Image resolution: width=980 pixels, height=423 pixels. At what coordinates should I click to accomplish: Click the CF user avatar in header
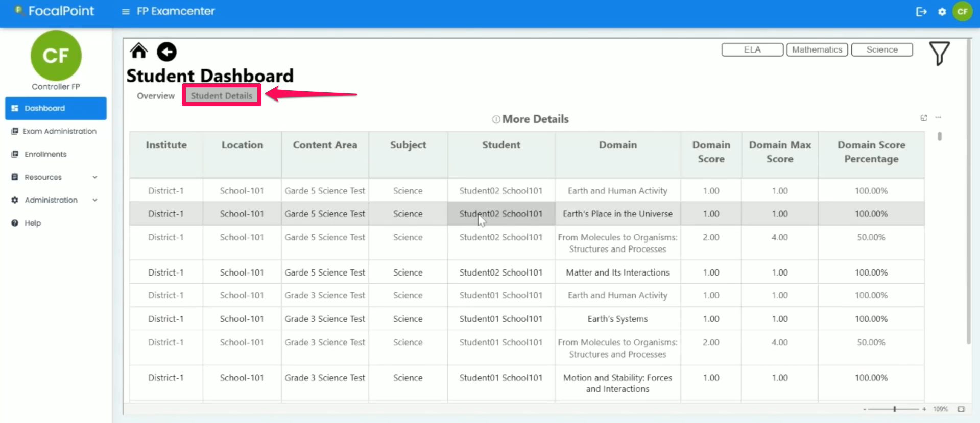pyautogui.click(x=963, y=11)
